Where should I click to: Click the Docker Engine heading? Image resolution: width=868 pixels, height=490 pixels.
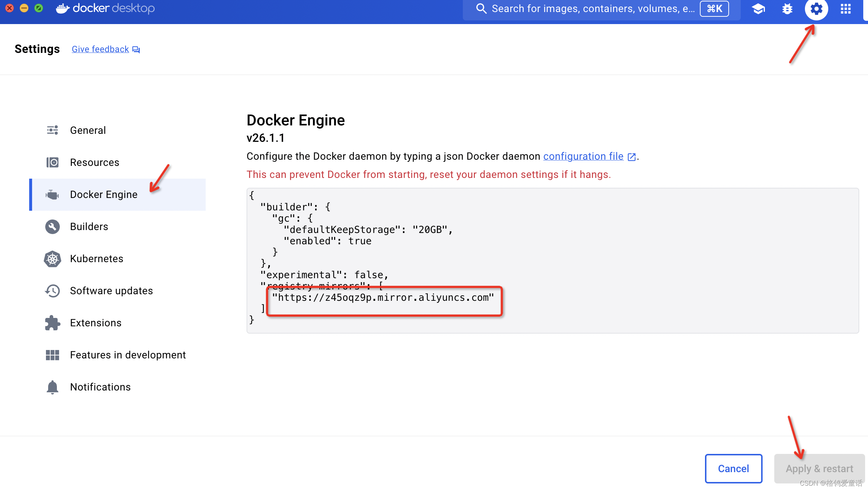[x=296, y=120]
